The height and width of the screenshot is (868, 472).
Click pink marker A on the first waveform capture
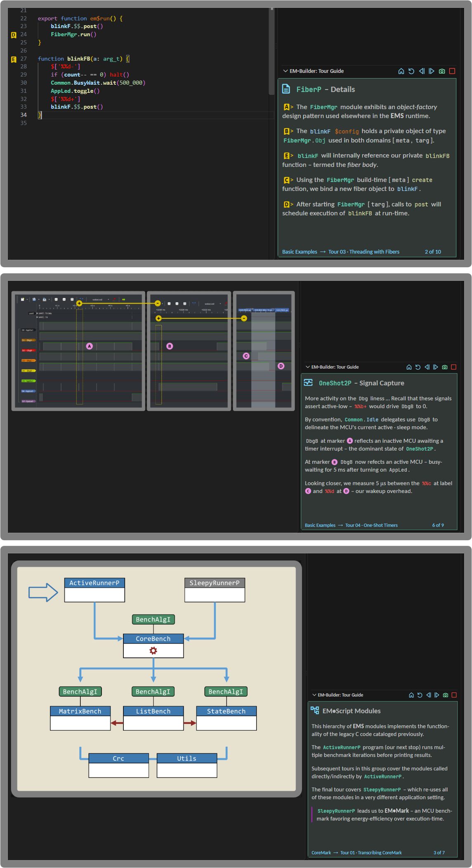point(90,346)
